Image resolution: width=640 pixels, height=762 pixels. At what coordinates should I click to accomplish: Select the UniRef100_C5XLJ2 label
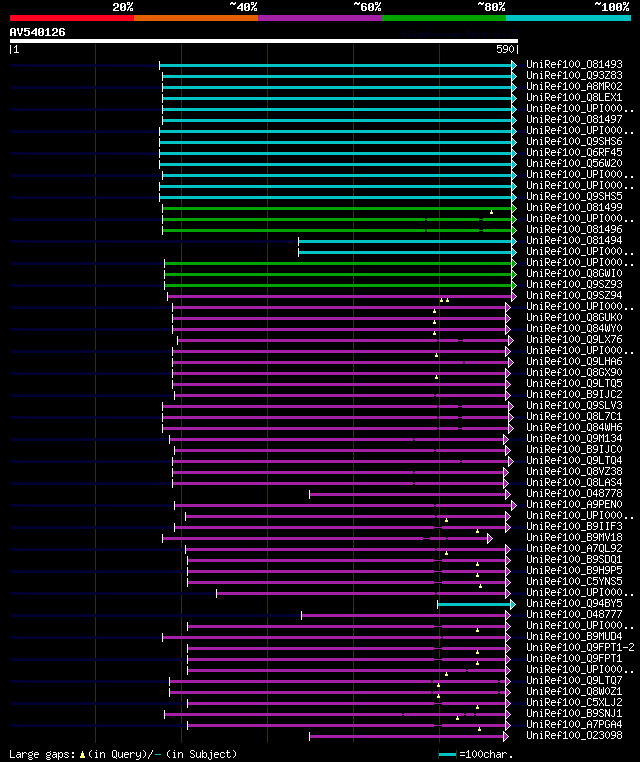point(574,702)
